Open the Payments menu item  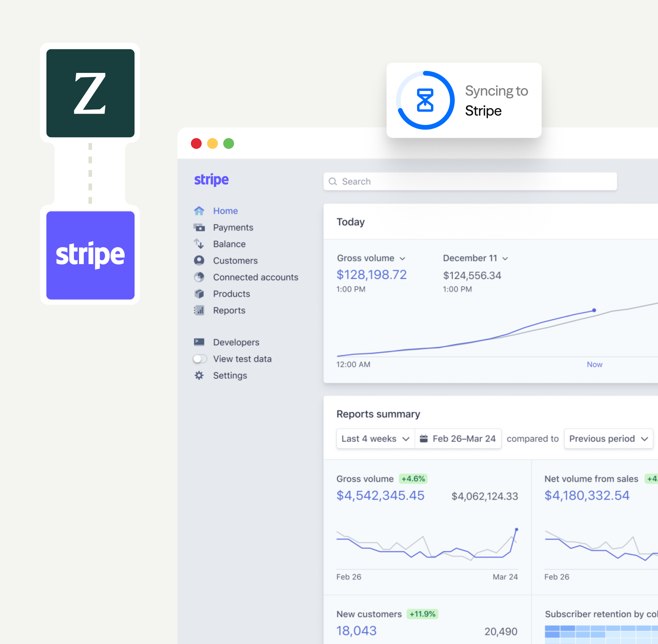(233, 227)
